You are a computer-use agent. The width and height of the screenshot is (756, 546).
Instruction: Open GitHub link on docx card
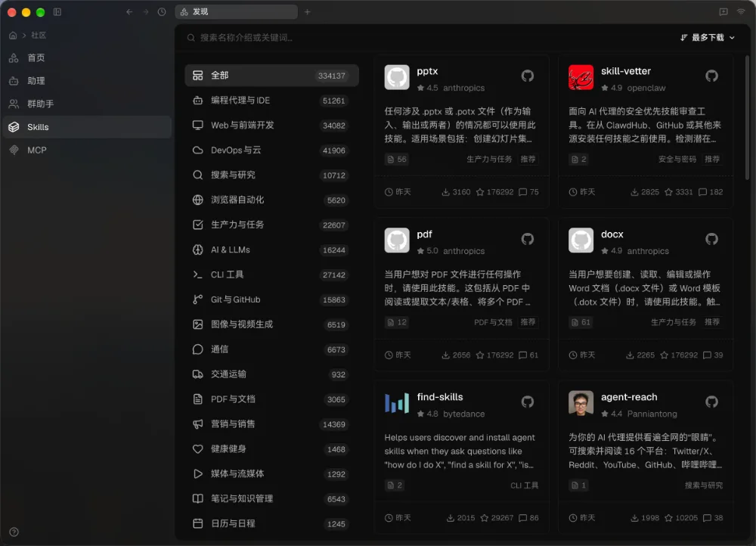tap(711, 239)
